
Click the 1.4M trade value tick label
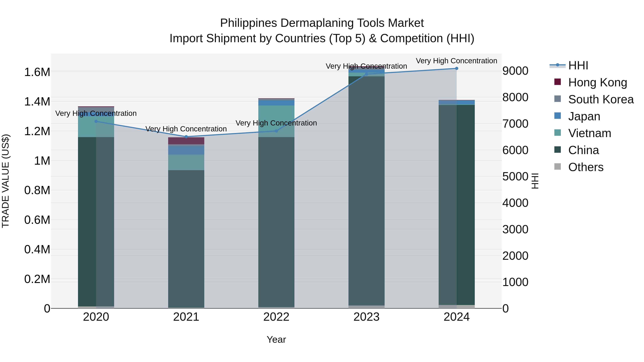[37, 102]
